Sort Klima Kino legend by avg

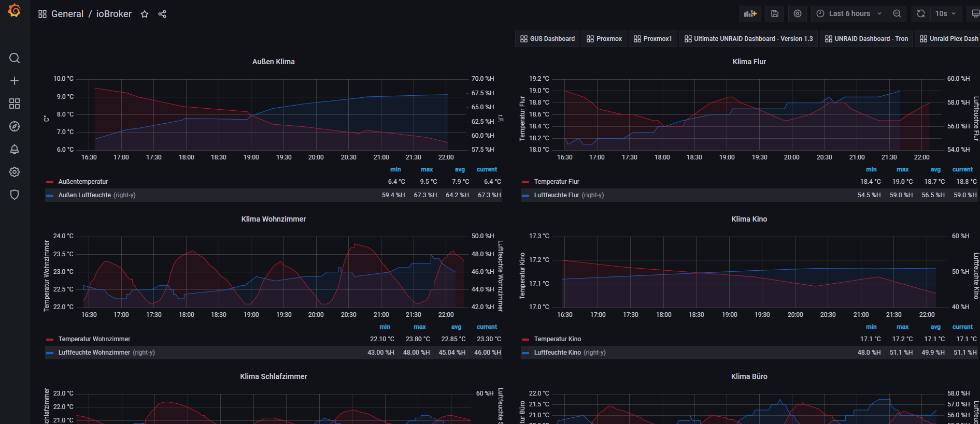pos(935,327)
